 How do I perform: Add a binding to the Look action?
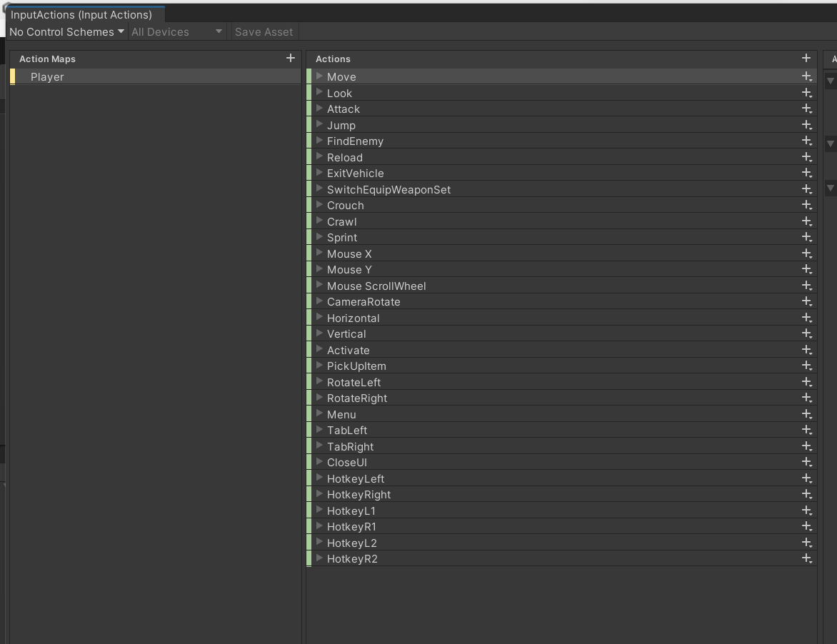806,92
